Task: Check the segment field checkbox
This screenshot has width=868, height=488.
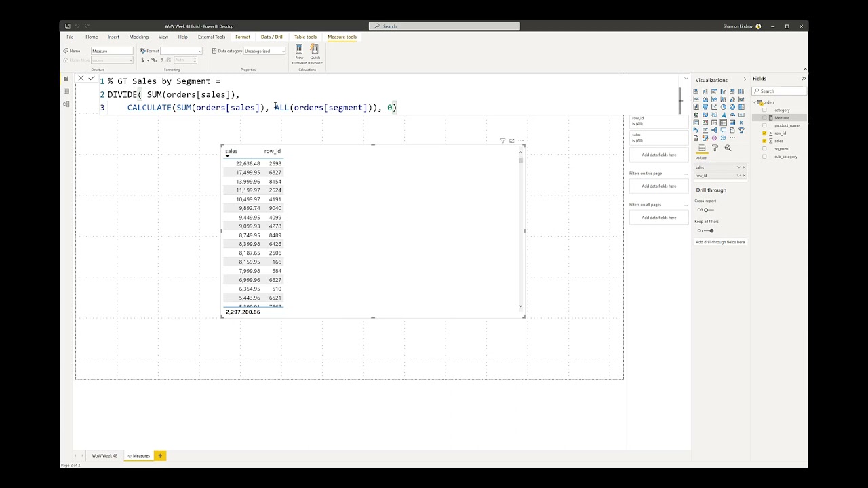Action: [765, 148]
